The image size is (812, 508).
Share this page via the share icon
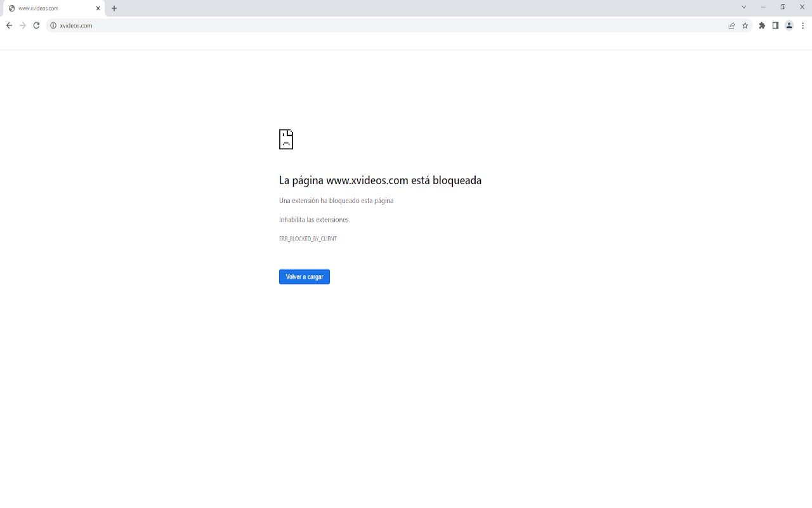click(731, 25)
